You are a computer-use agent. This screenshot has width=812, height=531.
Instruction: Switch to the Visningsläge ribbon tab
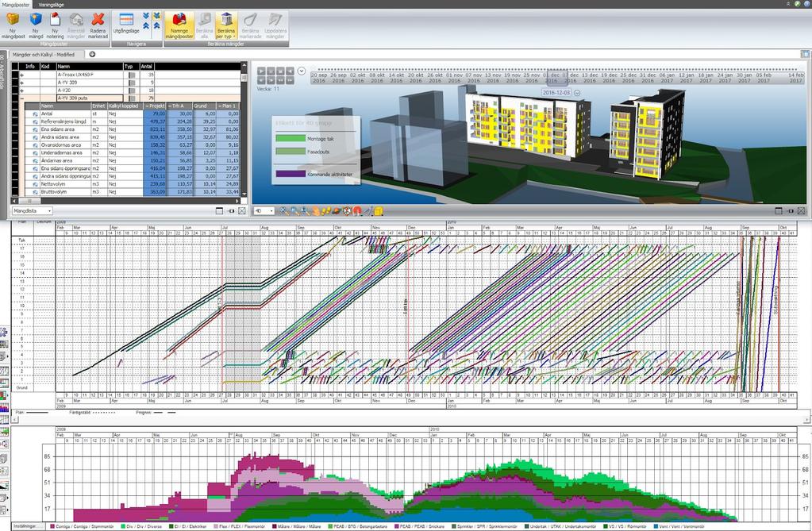coord(51,4)
